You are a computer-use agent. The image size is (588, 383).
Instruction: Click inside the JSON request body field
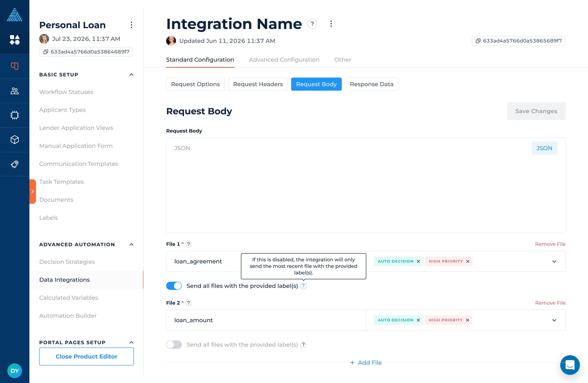click(x=366, y=185)
